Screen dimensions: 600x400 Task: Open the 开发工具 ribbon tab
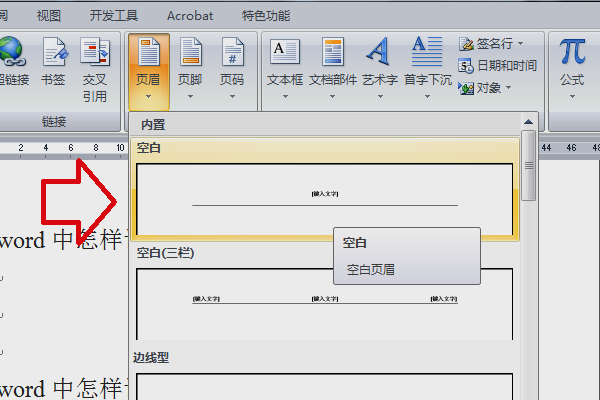tap(114, 16)
